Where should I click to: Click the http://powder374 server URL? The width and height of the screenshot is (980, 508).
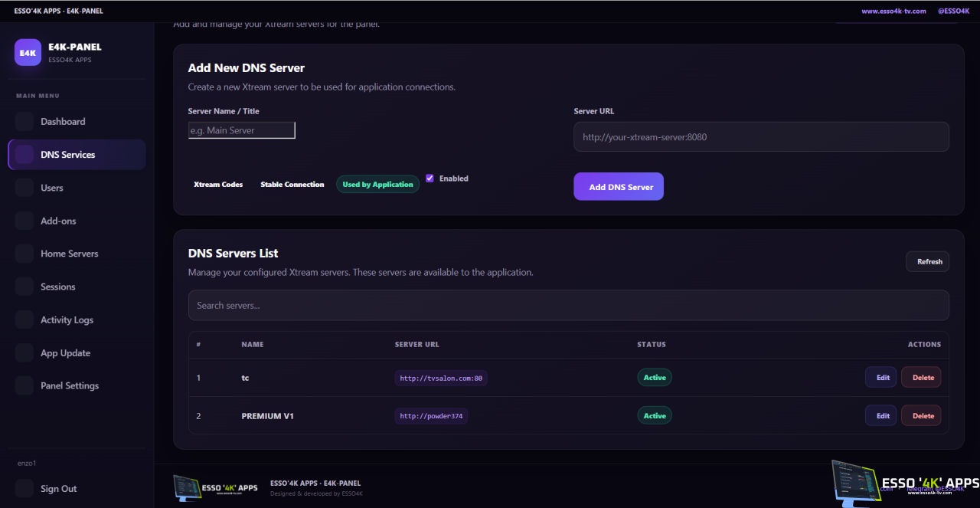click(x=431, y=416)
